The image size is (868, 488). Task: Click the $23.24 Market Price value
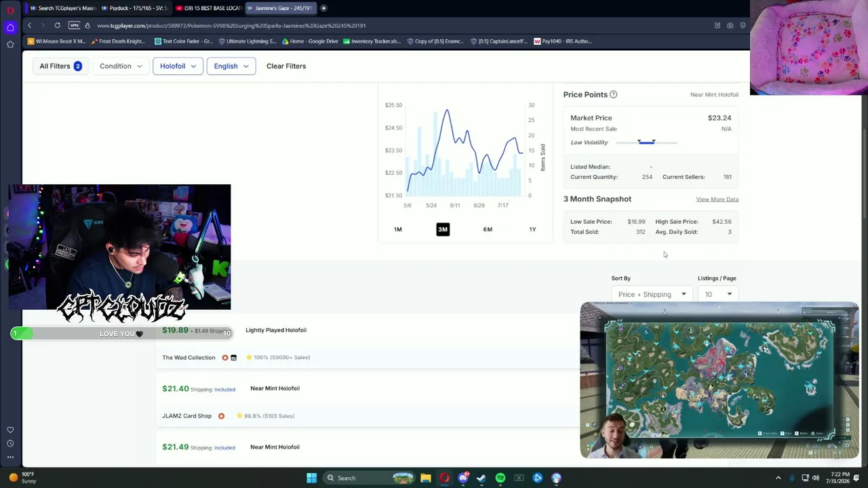pos(719,118)
